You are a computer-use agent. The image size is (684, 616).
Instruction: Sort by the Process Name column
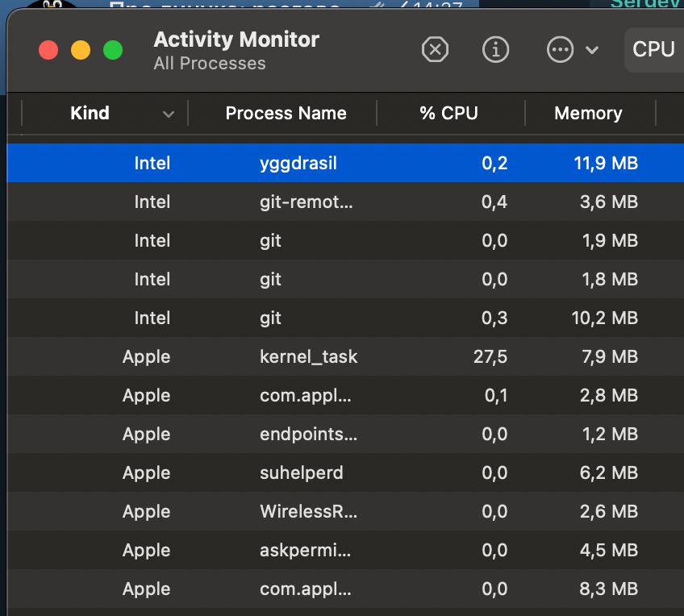[x=286, y=114]
